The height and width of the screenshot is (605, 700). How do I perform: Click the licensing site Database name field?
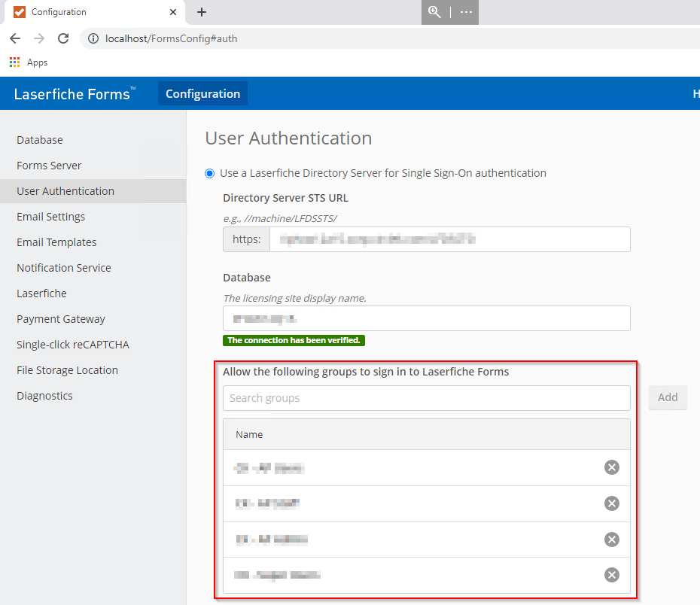point(427,318)
